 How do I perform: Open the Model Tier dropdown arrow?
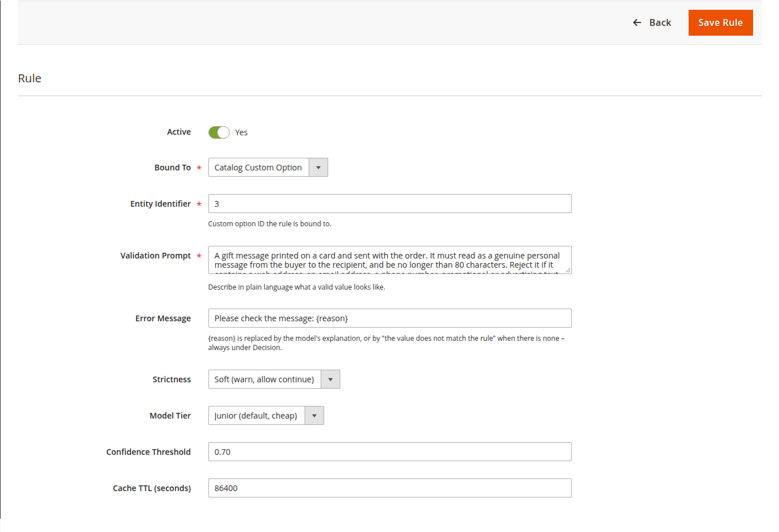click(x=314, y=416)
